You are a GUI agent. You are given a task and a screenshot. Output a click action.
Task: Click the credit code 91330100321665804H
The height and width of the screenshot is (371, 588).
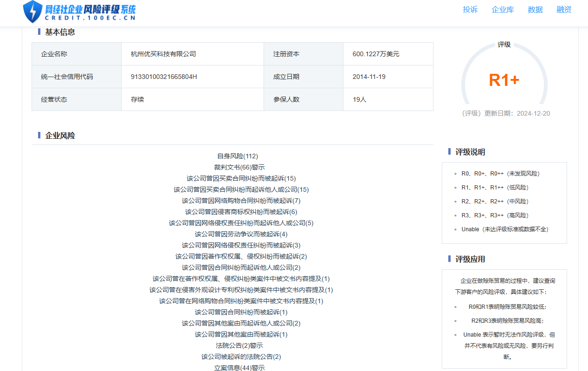[x=164, y=77]
